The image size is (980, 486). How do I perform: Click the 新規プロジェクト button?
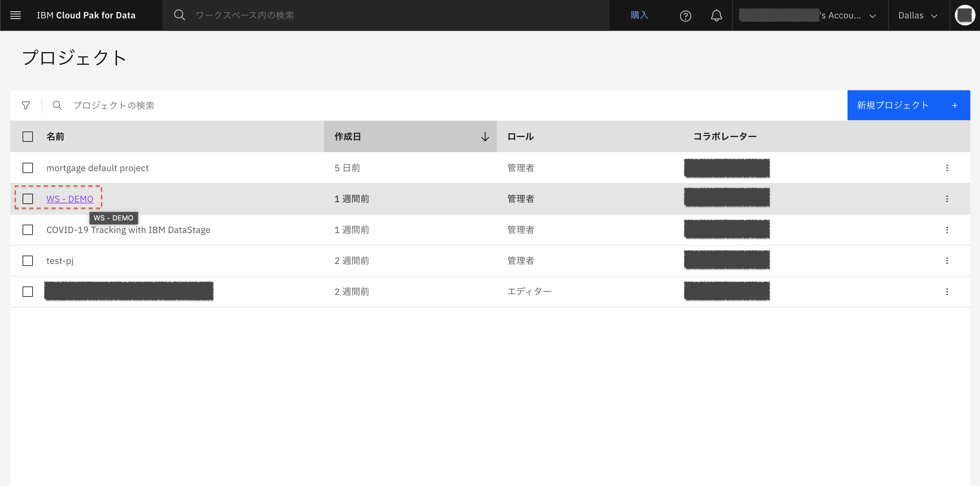tap(908, 105)
